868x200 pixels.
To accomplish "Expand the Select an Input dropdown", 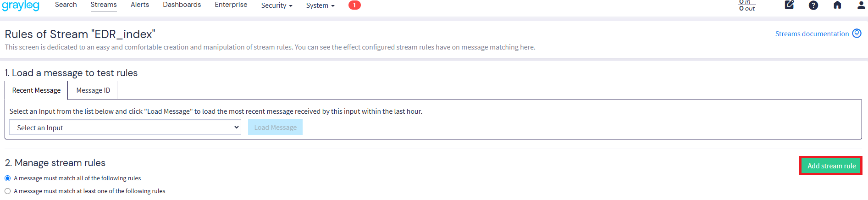I will tap(125, 128).
